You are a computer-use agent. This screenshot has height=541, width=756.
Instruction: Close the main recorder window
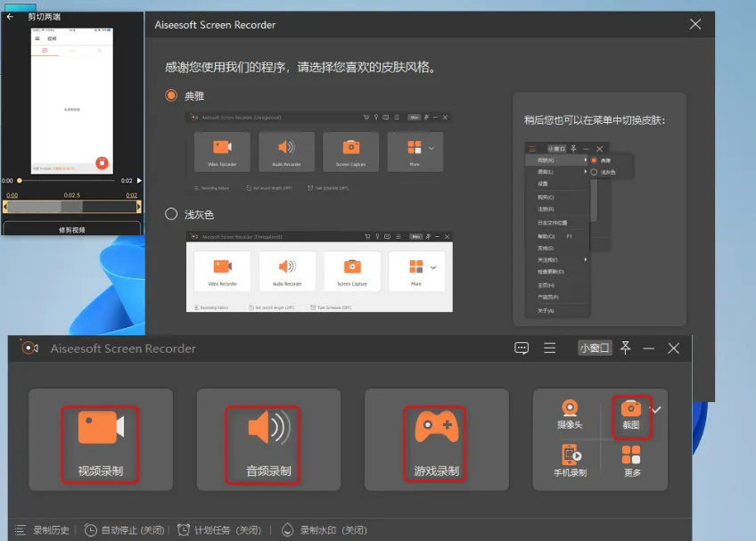coord(674,348)
